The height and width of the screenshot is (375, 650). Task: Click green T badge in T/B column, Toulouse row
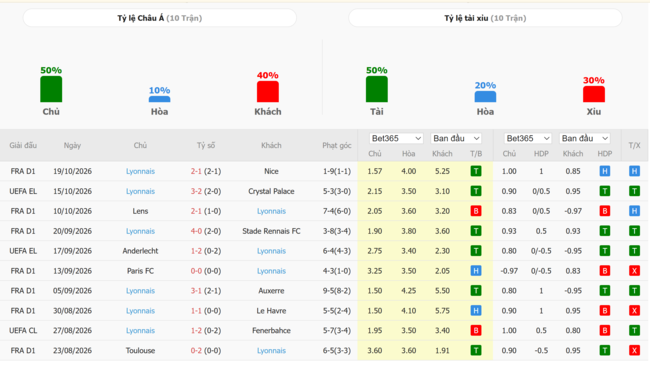[476, 350]
